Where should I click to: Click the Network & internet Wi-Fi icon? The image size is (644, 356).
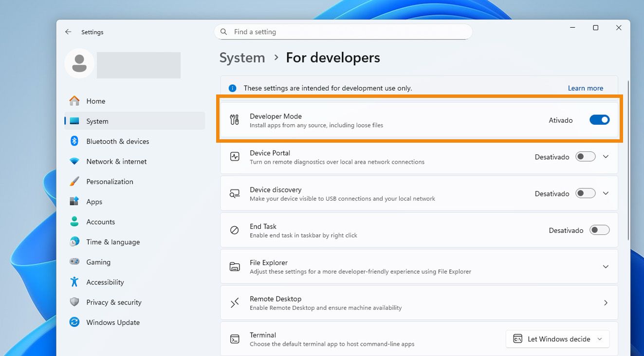[x=74, y=161]
